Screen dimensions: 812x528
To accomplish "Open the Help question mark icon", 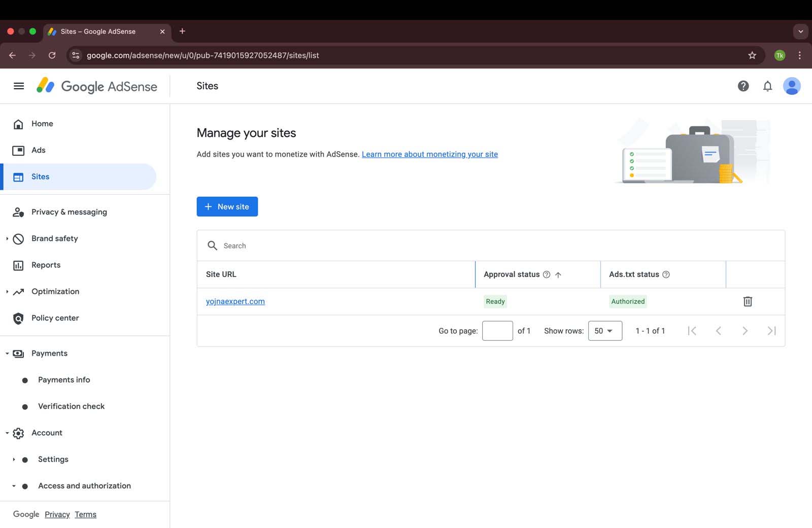I will point(743,86).
